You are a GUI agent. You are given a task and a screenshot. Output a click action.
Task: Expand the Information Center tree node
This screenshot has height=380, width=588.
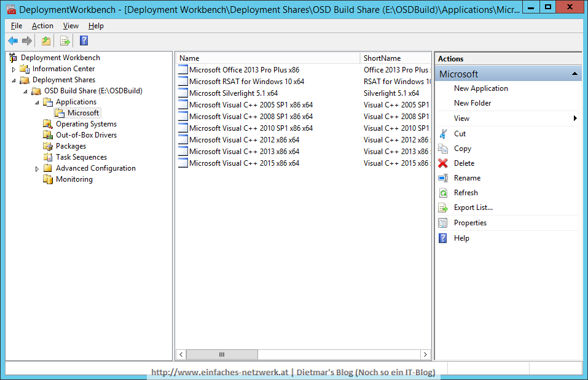(14, 69)
